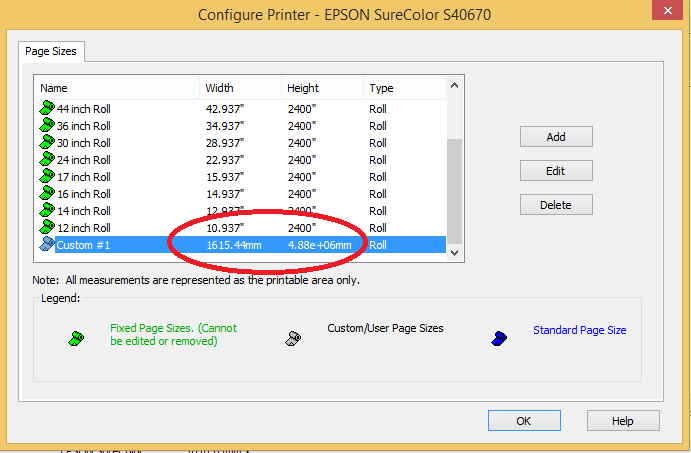Confirm with the OK button
This screenshot has height=453, width=691.
pyautogui.click(x=523, y=421)
